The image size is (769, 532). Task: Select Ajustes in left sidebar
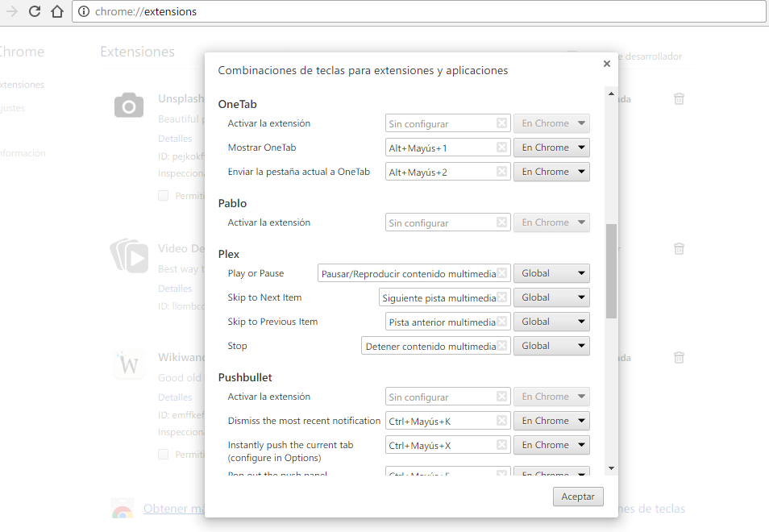(x=12, y=108)
